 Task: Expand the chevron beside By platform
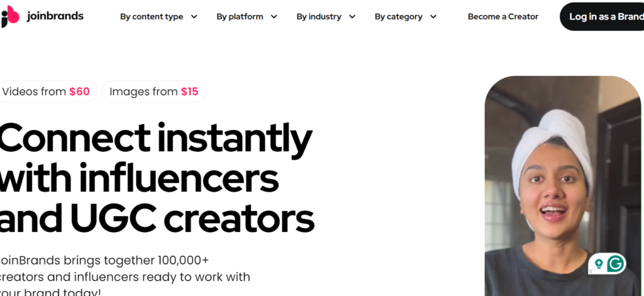(x=274, y=17)
